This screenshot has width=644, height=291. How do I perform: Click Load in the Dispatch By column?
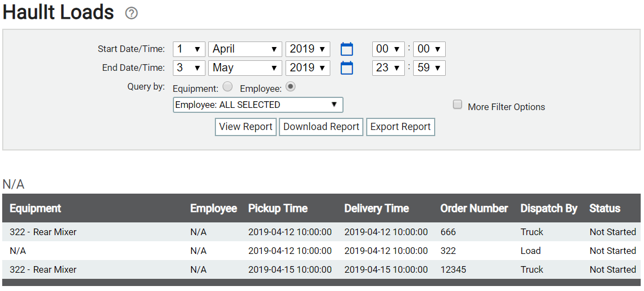(531, 251)
